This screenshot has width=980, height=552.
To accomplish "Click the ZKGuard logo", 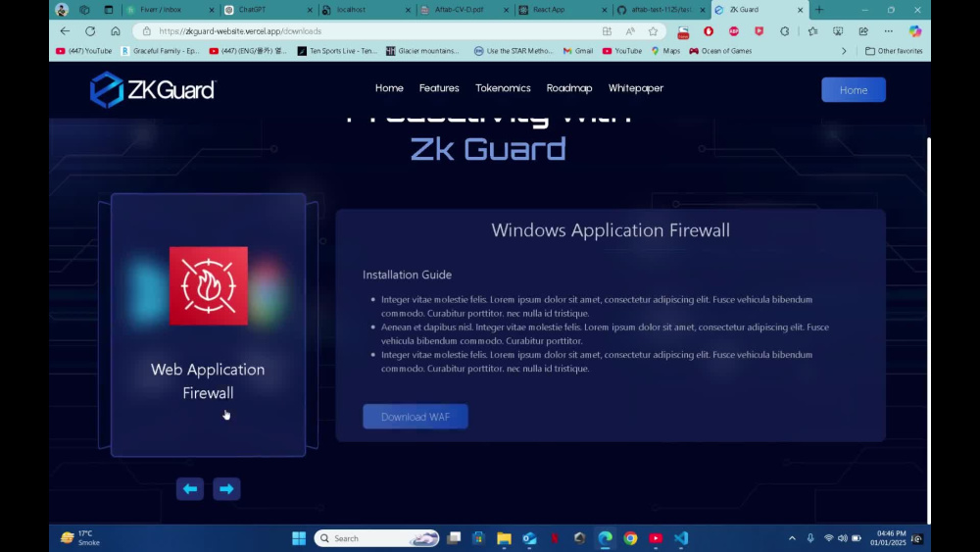I will point(153,89).
